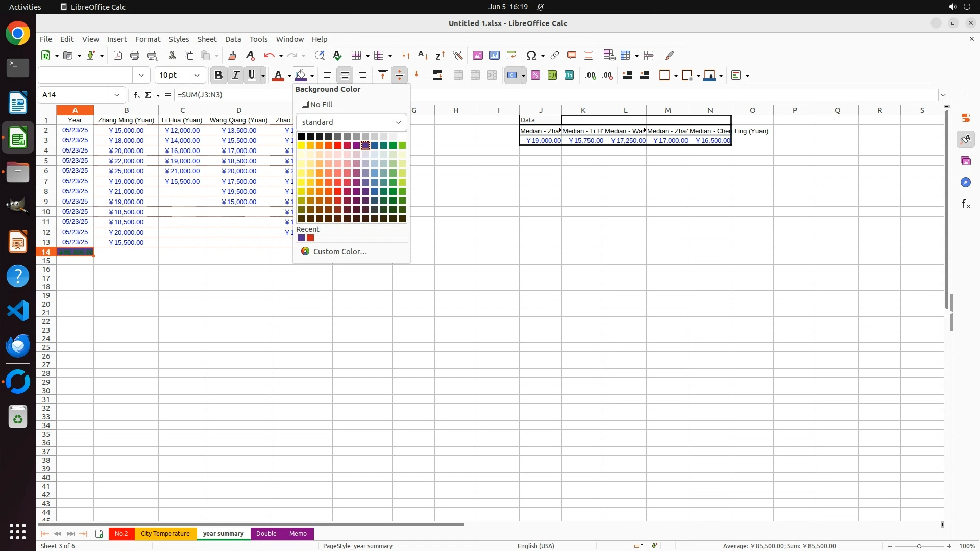
Task: Open the sidebar Navigator compass icon
Action: click(965, 183)
